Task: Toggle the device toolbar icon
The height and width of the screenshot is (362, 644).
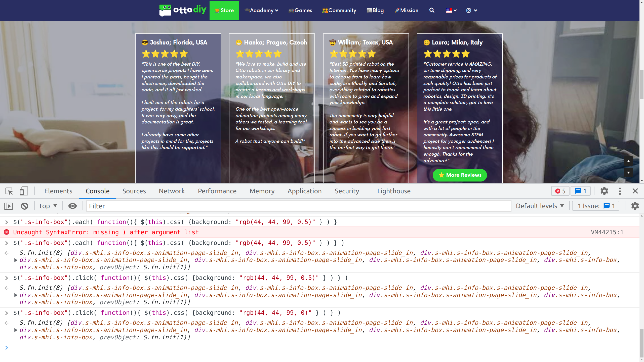Action: [24, 191]
